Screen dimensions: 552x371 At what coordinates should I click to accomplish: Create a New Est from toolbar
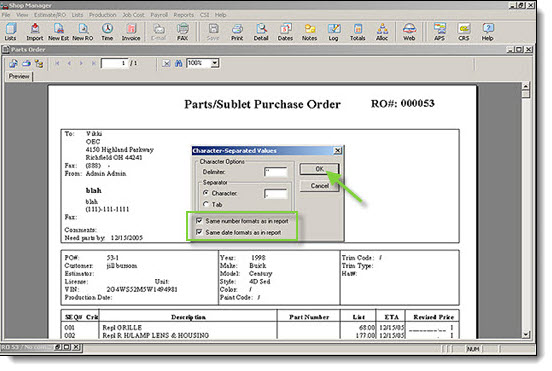coord(58,32)
